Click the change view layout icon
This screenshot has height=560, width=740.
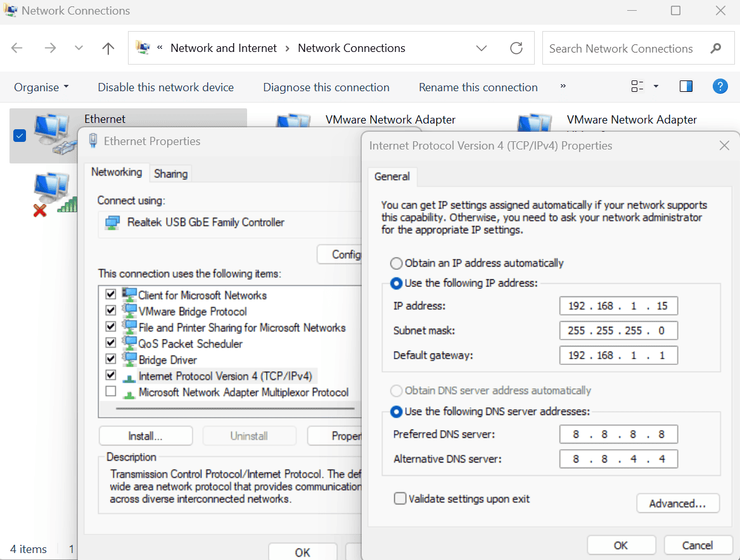[637, 87]
